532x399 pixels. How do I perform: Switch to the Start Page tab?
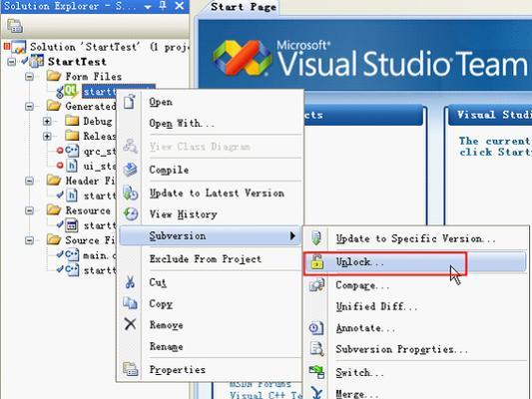click(244, 7)
